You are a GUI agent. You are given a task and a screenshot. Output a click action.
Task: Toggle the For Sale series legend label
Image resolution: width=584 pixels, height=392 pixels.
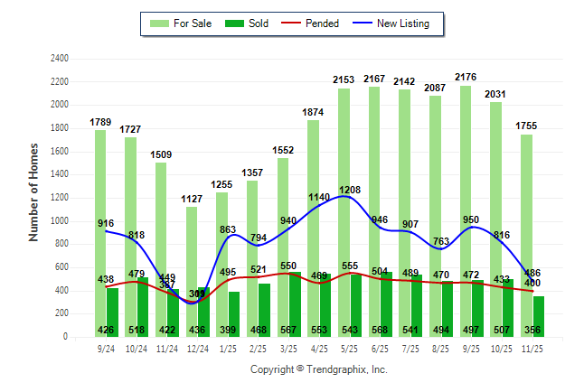click(192, 23)
